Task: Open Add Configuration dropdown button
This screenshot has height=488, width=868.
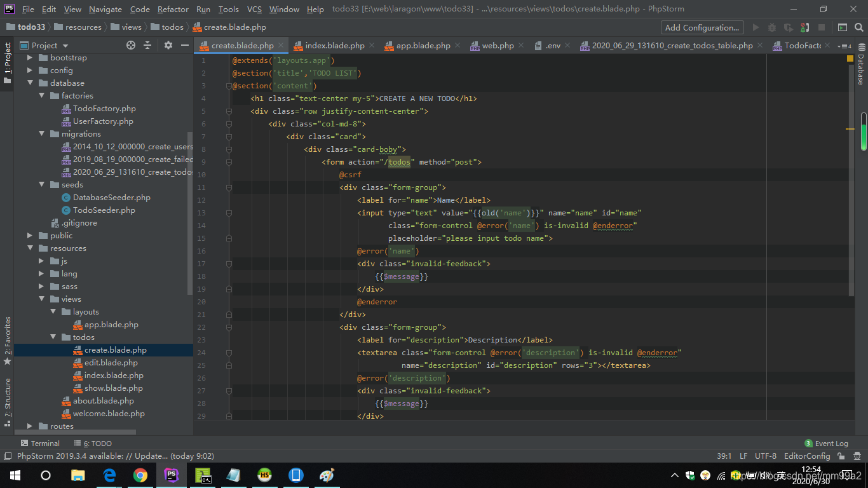Action: [702, 27]
